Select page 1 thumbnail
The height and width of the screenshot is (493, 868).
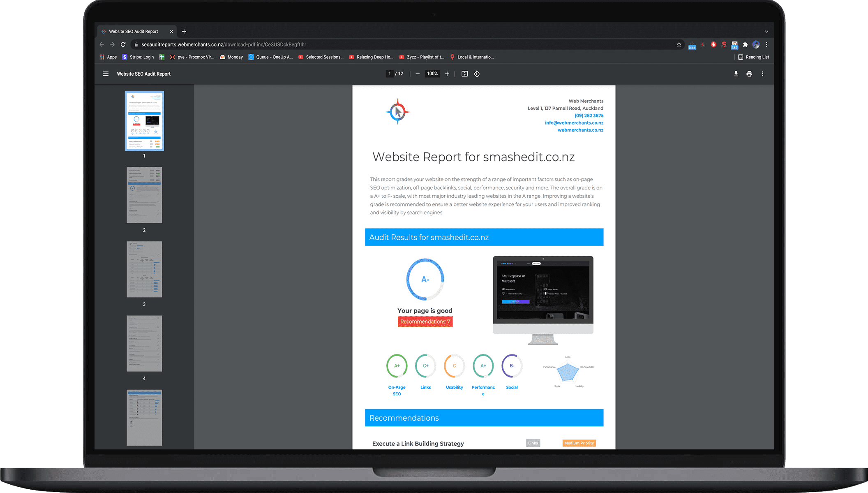point(144,121)
